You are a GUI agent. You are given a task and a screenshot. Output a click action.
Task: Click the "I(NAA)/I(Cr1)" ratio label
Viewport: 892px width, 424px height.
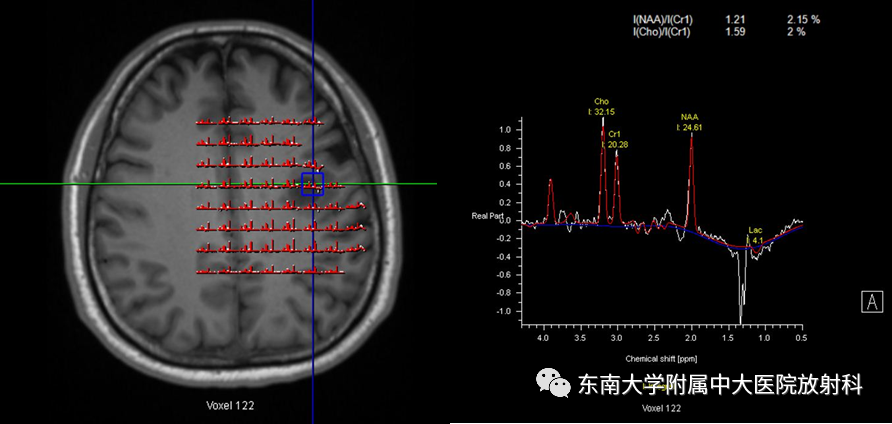663,20
